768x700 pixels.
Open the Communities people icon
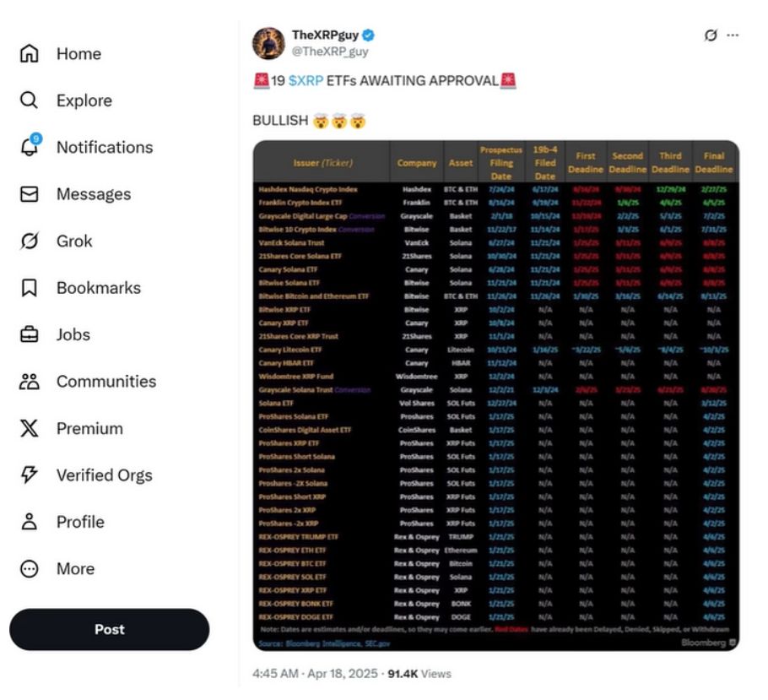29,382
